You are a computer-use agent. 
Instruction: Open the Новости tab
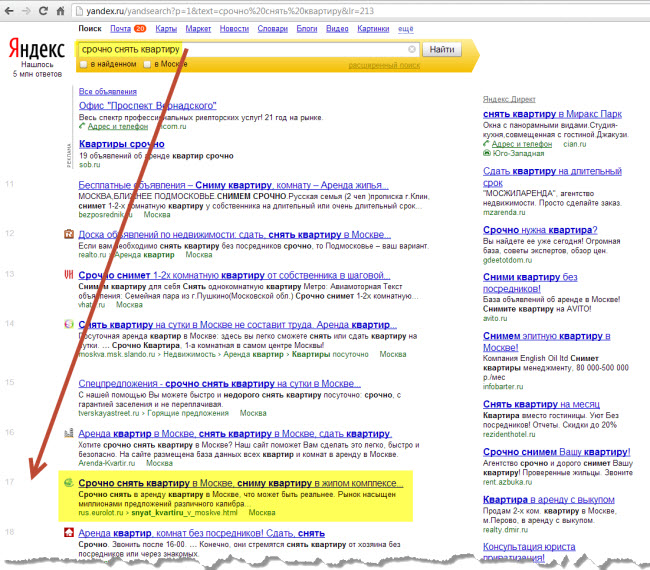[x=234, y=29]
